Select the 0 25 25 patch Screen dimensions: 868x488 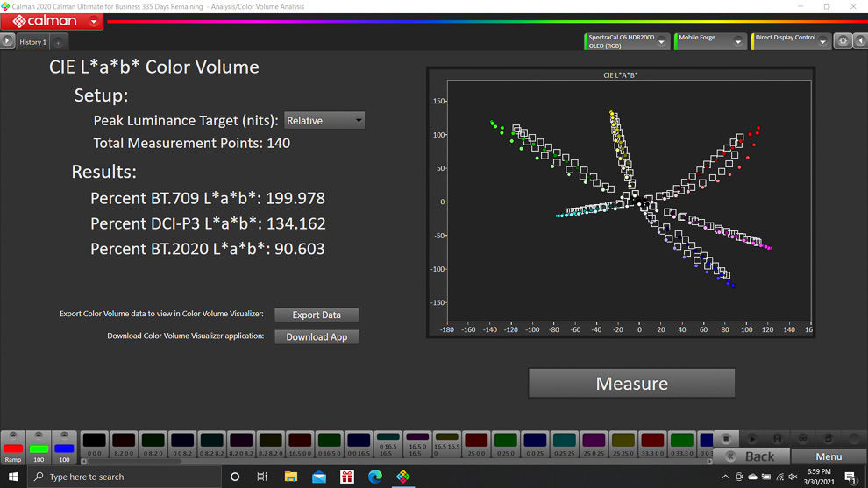click(564, 444)
